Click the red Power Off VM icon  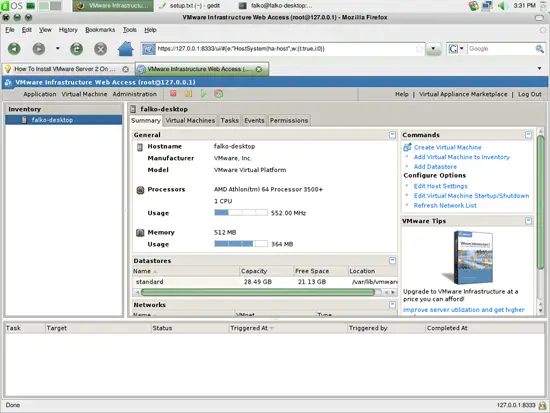173,94
